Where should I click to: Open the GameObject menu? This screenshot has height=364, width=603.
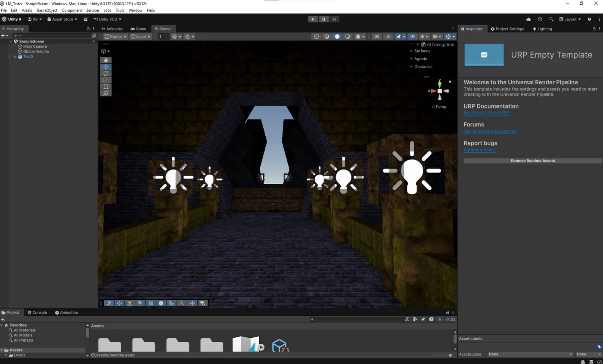click(x=47, y=10)
